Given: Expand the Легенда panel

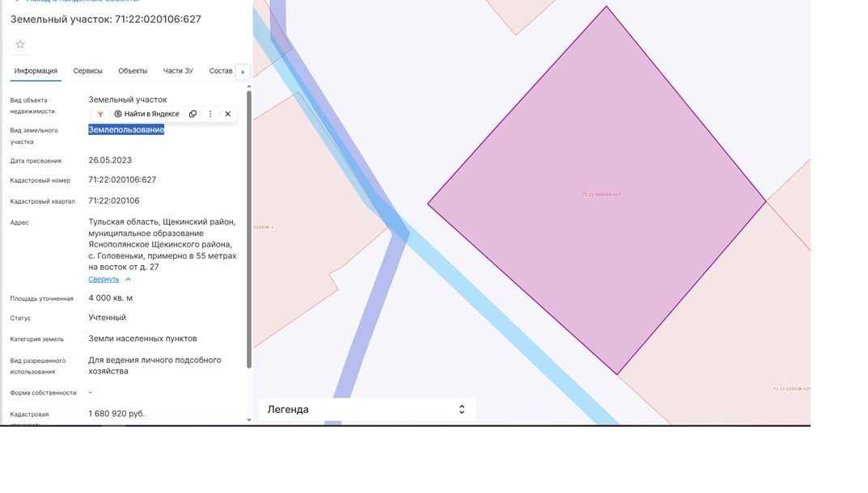Looking at the screenshot, I should point(367,410).
